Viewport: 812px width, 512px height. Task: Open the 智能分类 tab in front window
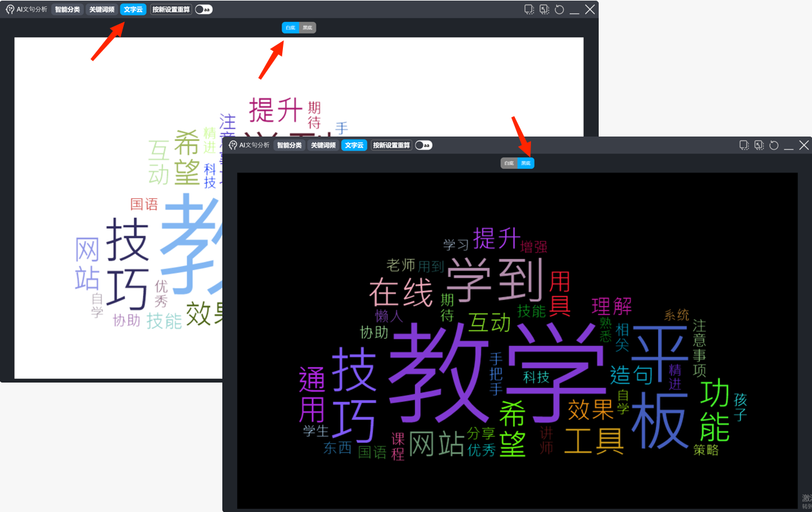click(289, 146)
